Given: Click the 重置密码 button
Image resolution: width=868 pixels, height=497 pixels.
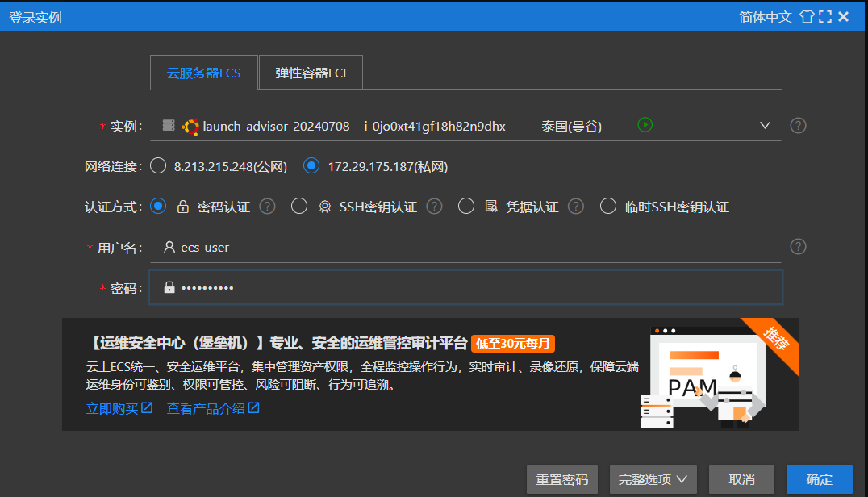Looking at the screenshot, I should tap(562, 479).
